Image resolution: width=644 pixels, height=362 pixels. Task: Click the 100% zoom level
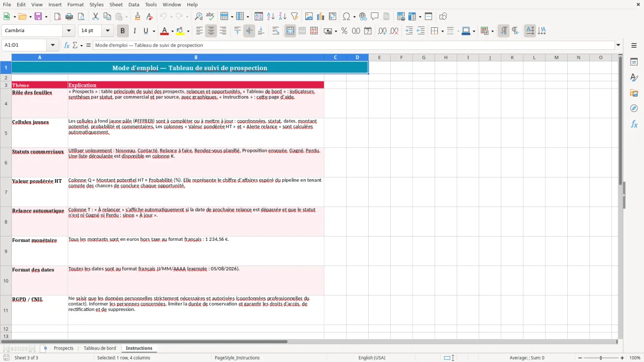coord(635,358)
